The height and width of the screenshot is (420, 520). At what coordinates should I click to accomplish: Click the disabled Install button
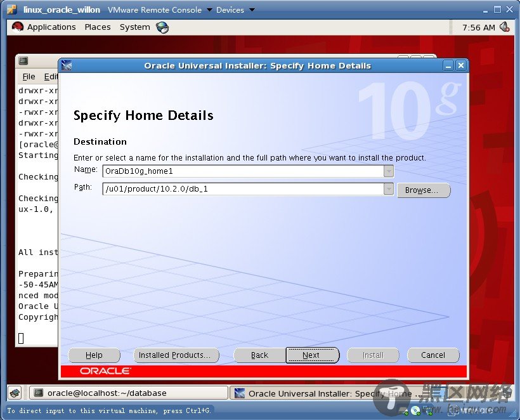click(373, 355)
